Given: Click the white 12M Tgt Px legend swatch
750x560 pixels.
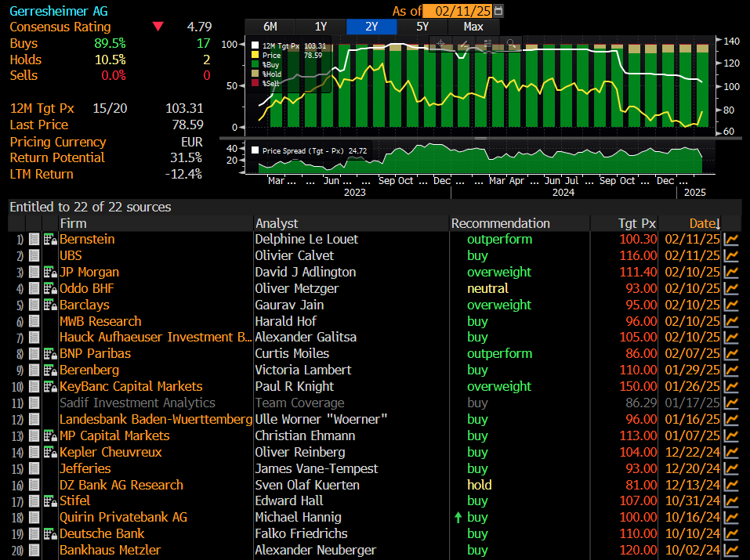Looking at the screenshot, I should [255, 46].
